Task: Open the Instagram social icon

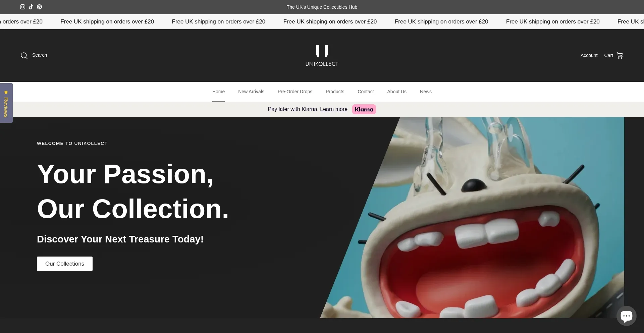Action: [x=22, y=7]
